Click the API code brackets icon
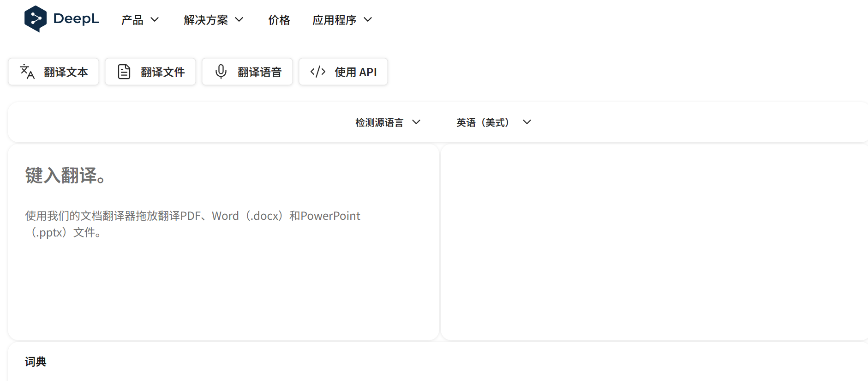 318,72
